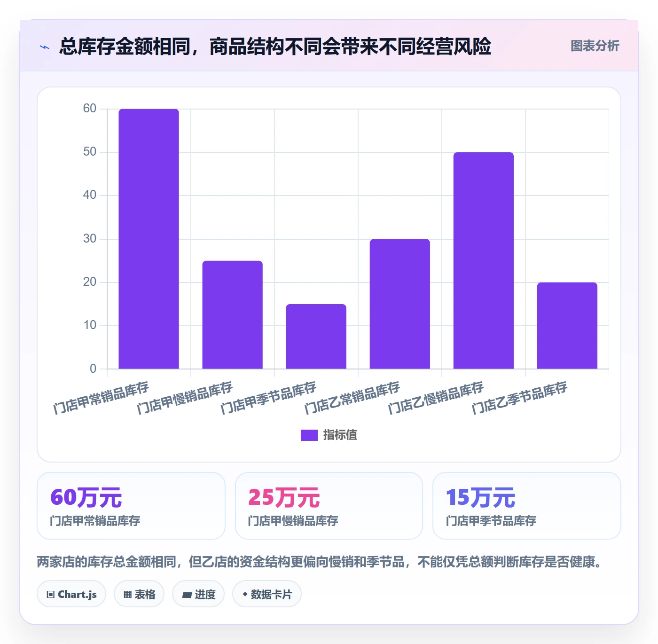Viewport: 658px width, 644px height.
Task: Click the 门店甲慢销品库存 caption under 25万元
Action: click(293, 521)
